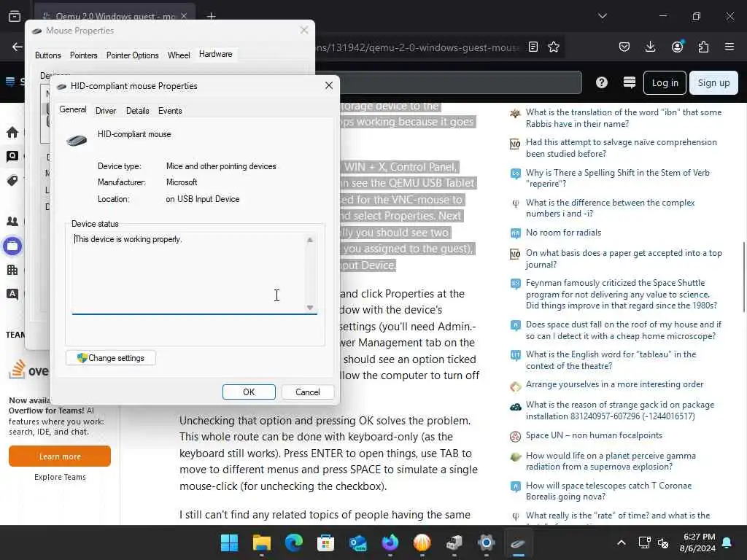Switch to Firefox in the taskbar
This screenshot has width=747, height=560.
[x=390, y=542]
